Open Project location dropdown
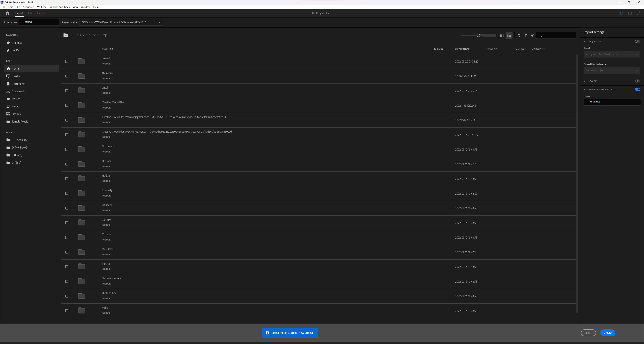 [x=159, y=22]
